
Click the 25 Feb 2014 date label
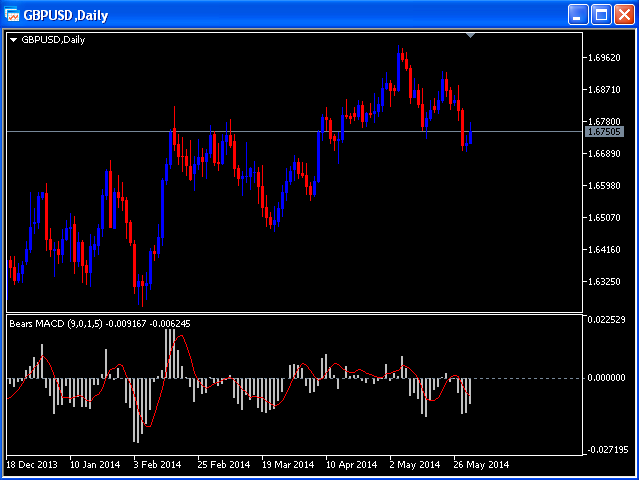click(224, 464)
